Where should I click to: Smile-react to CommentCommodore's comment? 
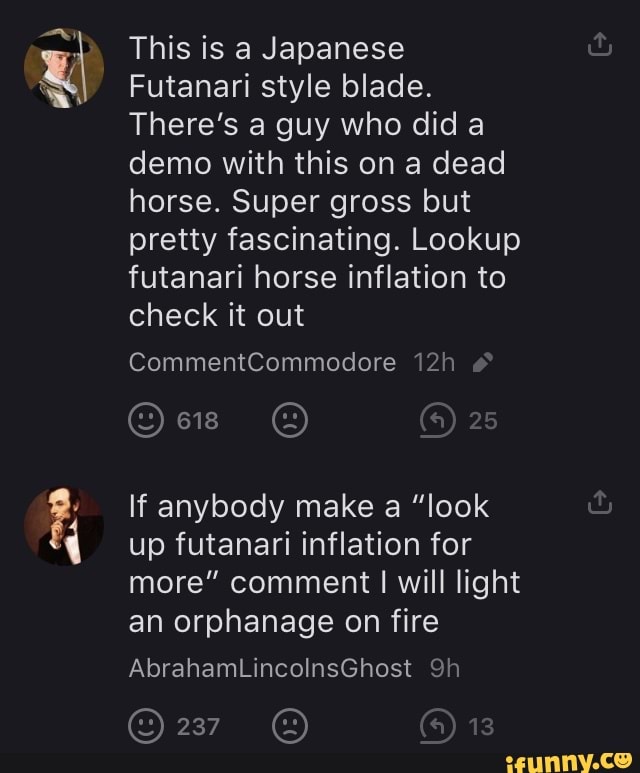pos(145,422)
